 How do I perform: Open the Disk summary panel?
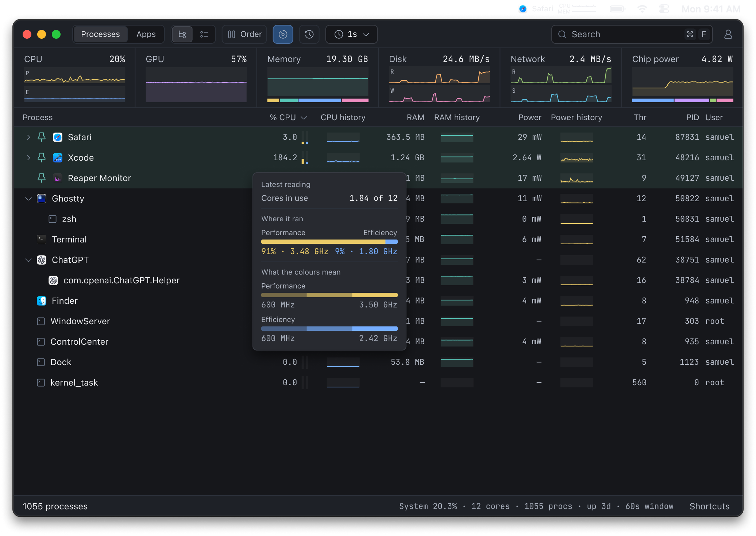tap(439, 77)
